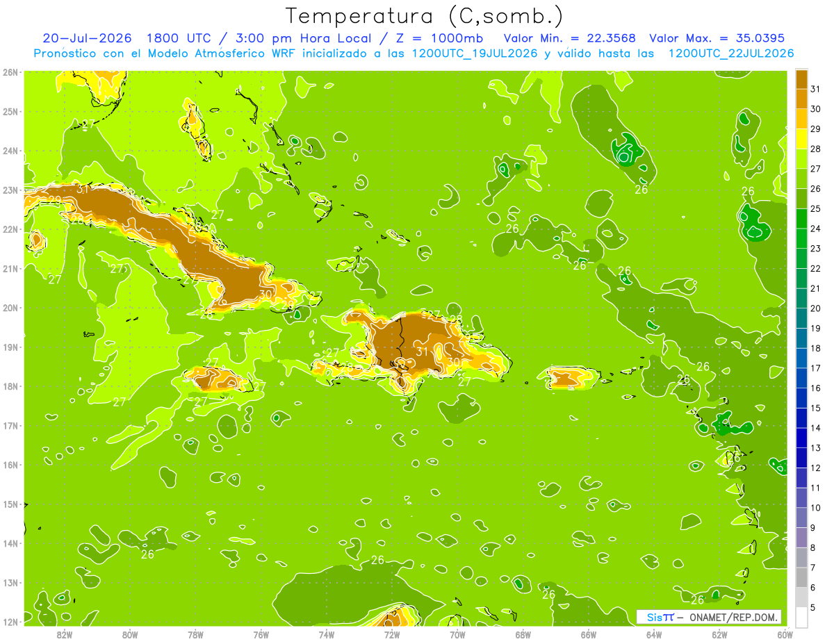Select the orange legend swatch between 30 and 31
This screenshot has width=834, height=644.
(x=801, y=99)
